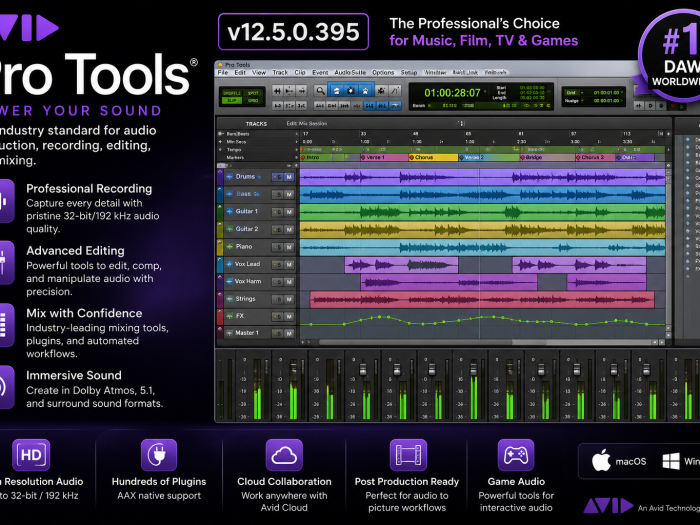700x525 pixels.
Task: Jump to the Verse 1 marker
Action: (x=373, y=158)
